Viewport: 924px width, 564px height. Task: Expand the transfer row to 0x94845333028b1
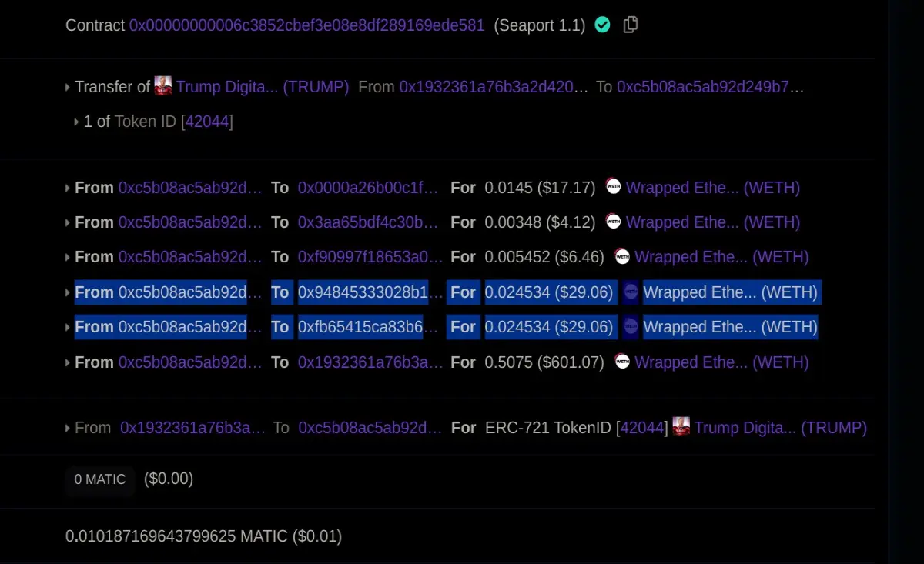tap(68, 293)
